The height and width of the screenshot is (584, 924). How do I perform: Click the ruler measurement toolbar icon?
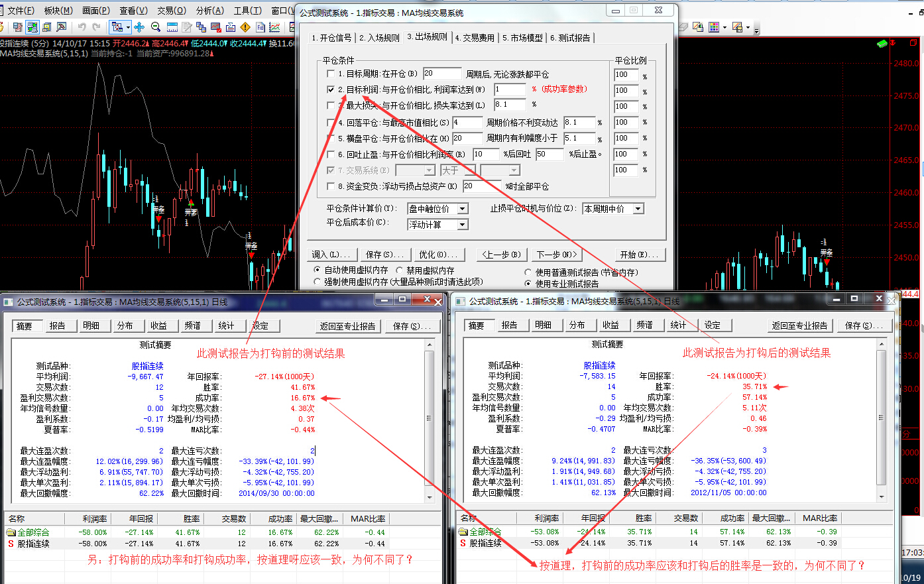click(172, 27)
